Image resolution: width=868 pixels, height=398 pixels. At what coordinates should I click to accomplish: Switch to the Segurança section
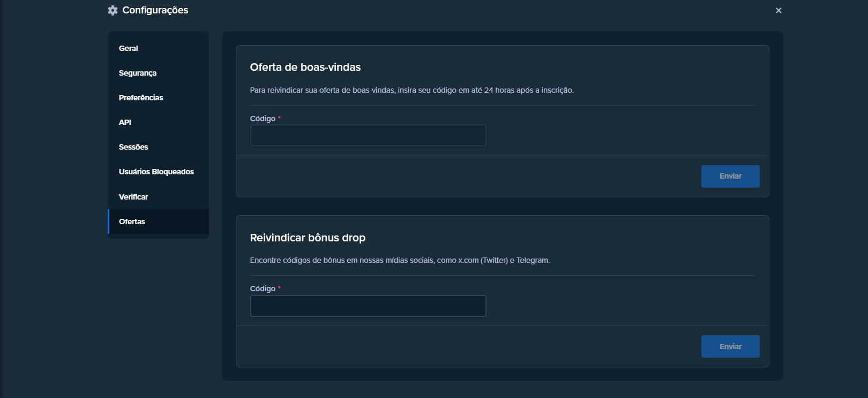pyautogui.click(x=138, y=73)
